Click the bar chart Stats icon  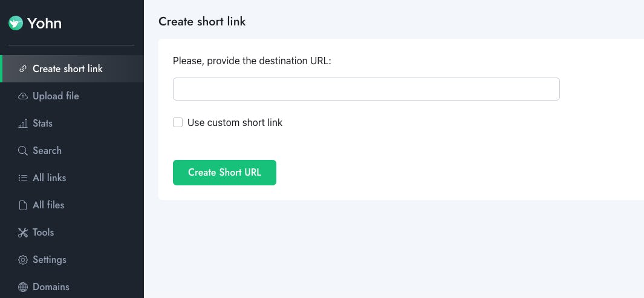pos(23,124)
